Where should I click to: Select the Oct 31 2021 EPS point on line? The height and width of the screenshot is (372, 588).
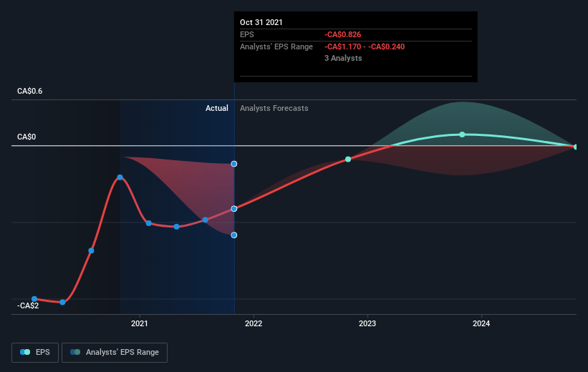(234, 209)
